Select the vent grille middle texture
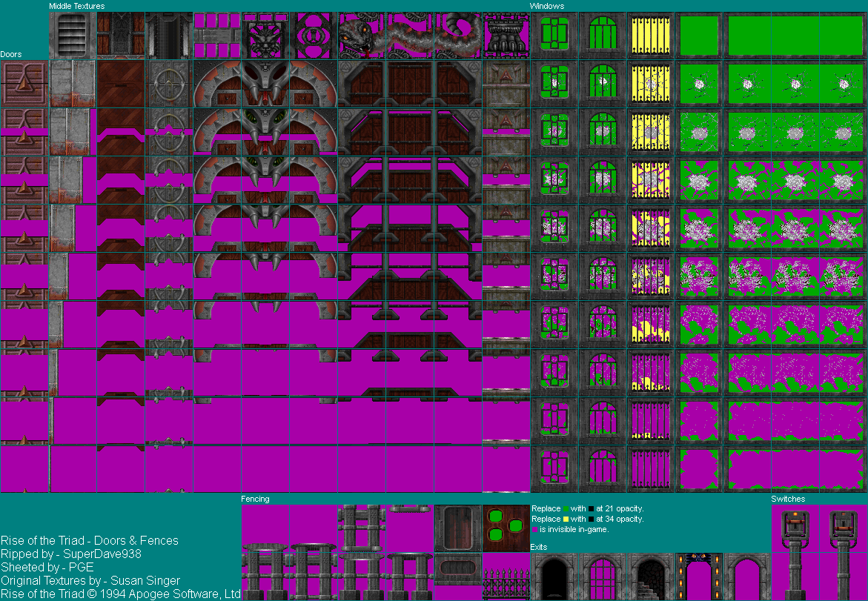 click(x=73, y=36)
